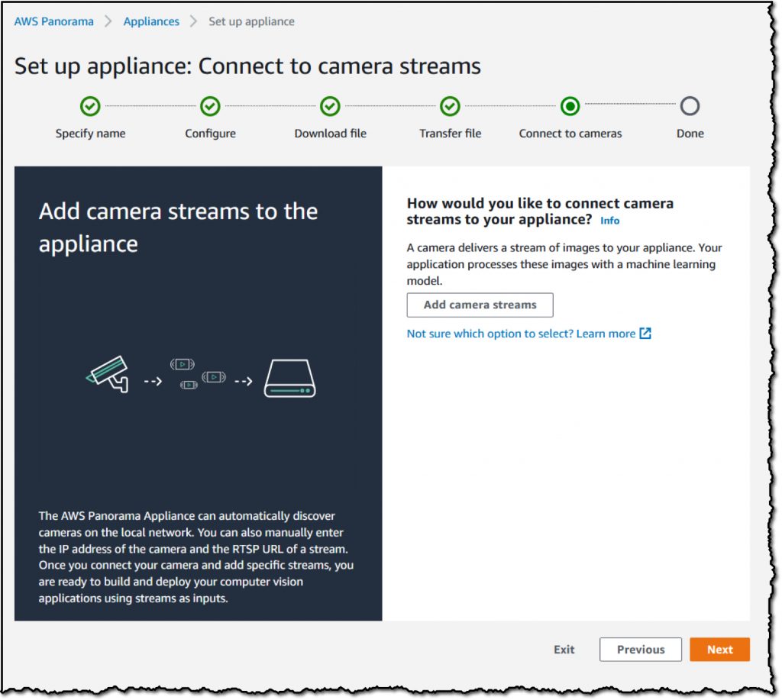Proceed with the orange Next button
The width and height of the screenshot is (782, 700).
coord(719,649)
